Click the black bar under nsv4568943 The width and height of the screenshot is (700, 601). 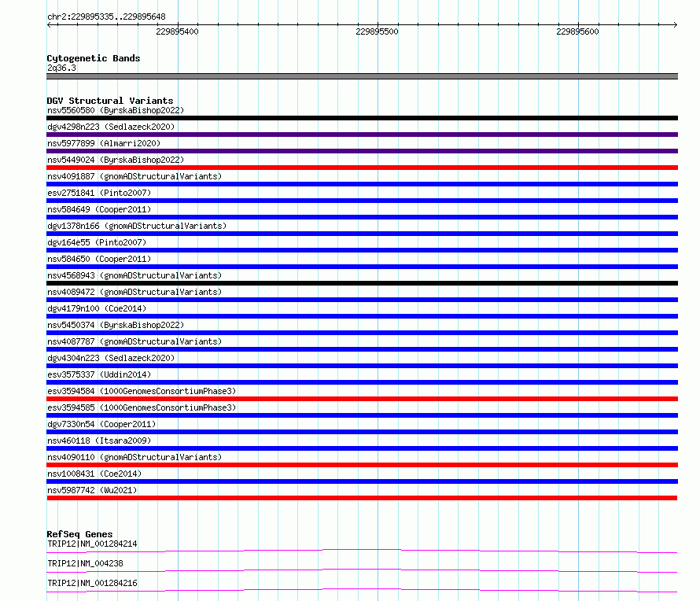pyautogui.click(x=362, y=283)
